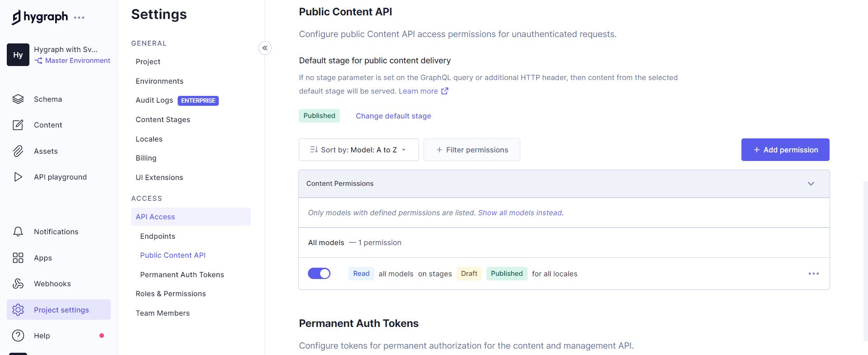Screen dimensions: 868x355
Task: Disable the Read all models permission toggle
Action: click(x=319, y=274)
